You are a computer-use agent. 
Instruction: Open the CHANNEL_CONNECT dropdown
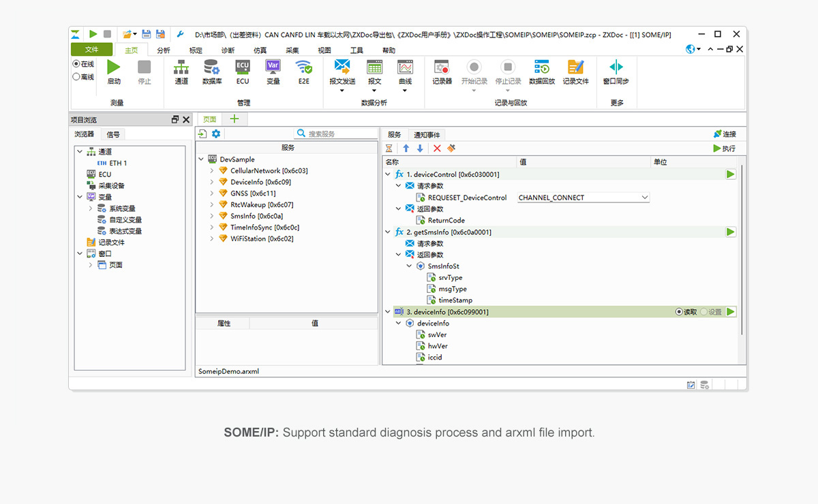tap(644, 198)
